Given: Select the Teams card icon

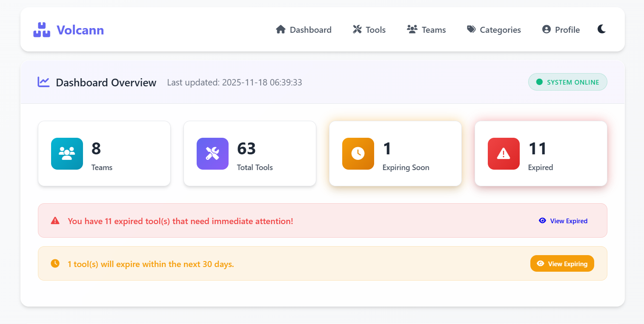Looking at the screenshot, I should (x=67, y=153).
